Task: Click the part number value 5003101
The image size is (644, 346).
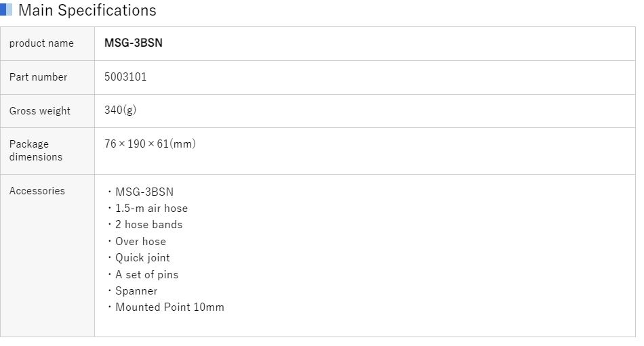Action: click(125, 77)
